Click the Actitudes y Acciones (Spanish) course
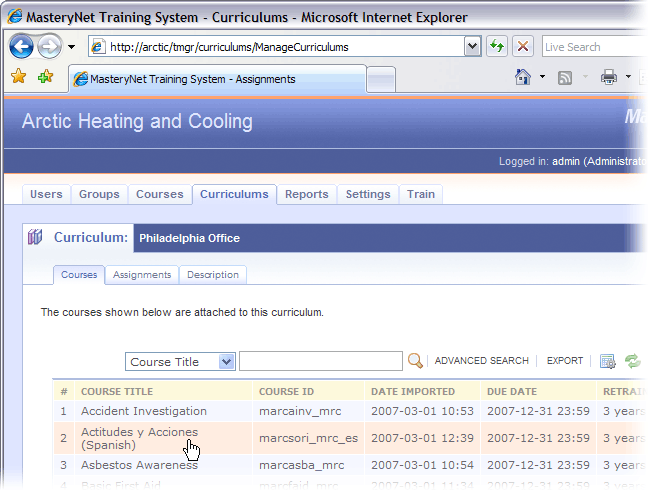The image size is (651, 493). pos(140,438)
